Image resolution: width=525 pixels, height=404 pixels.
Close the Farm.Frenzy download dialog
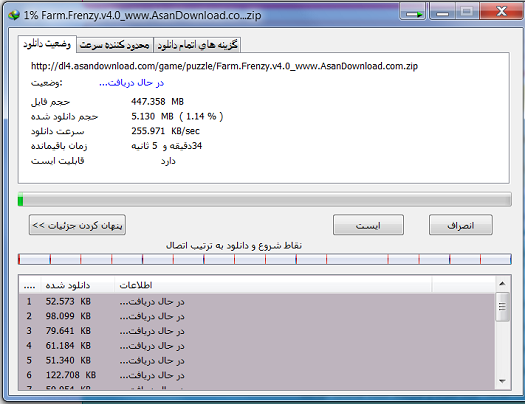tap(502, 11)
